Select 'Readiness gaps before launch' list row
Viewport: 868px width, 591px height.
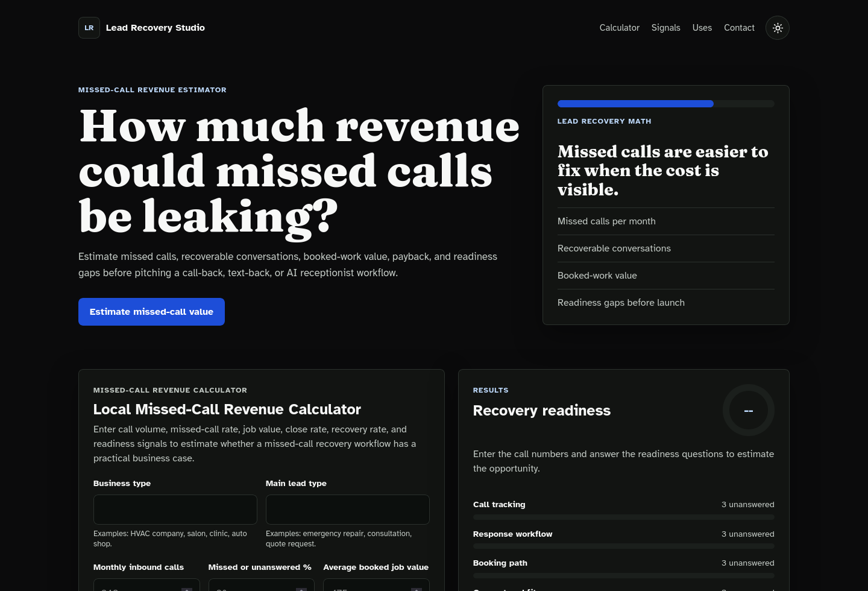tap(666, 303)
